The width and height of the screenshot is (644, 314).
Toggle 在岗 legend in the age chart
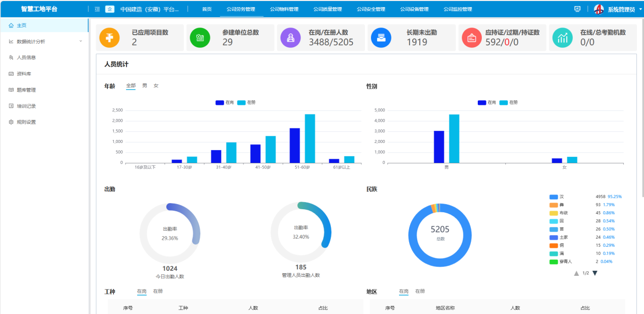225,103
